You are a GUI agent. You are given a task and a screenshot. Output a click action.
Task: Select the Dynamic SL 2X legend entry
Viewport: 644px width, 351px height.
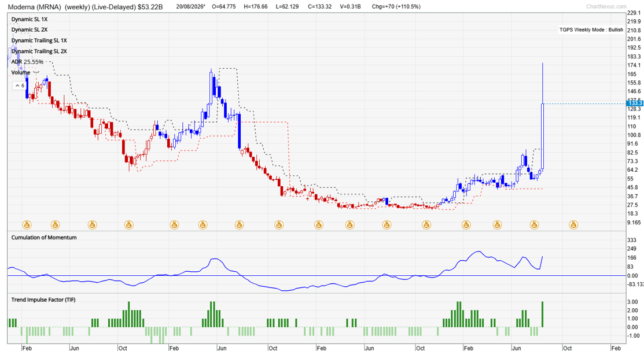30,29
